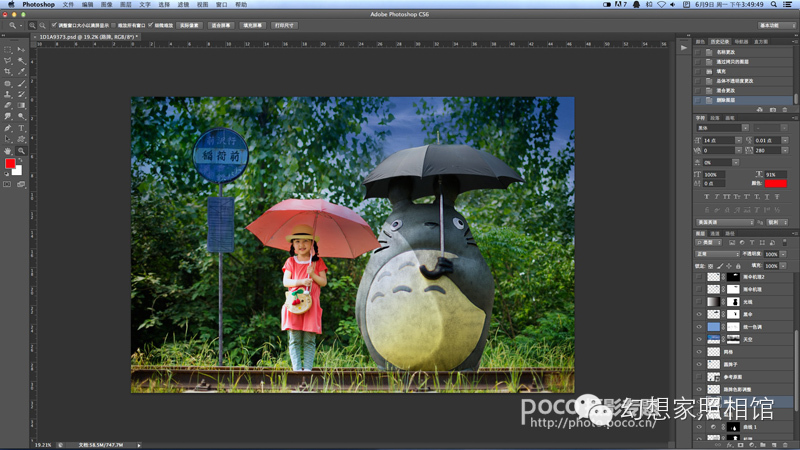The image size is (800, 450).
Task: Open 美国英语 language dropdown
Action: coord(724,222)
